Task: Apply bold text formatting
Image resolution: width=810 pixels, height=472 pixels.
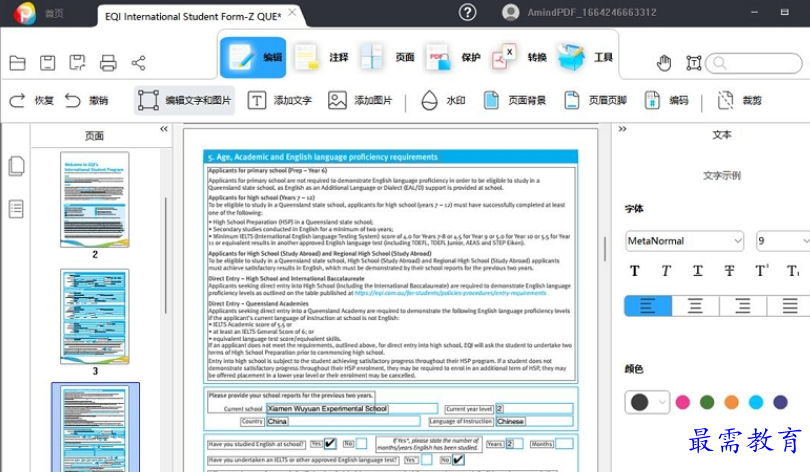Action: pyautogui.click(x=634, y=271)
